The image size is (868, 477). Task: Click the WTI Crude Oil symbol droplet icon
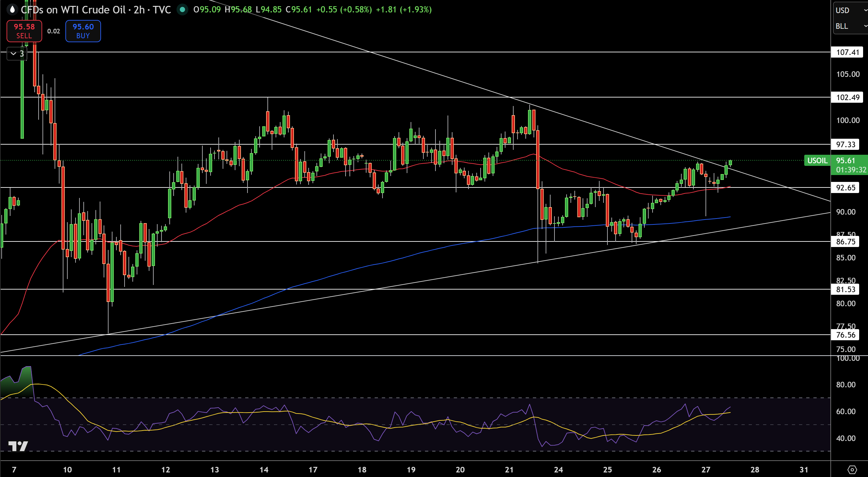12,9
